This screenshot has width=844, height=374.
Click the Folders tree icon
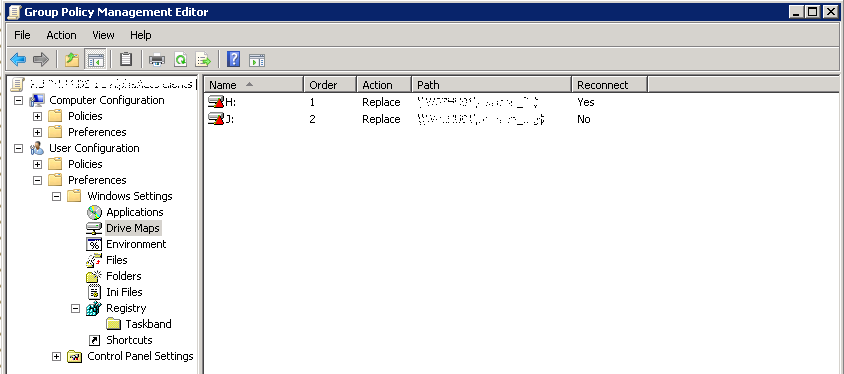click(x=94, y=276)
